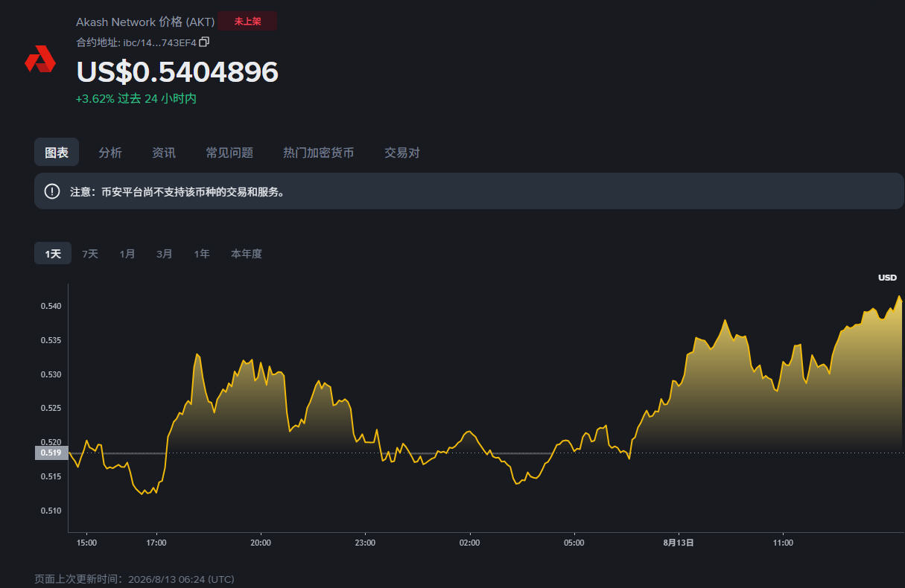905x588 pixels.
Task: Copy the contract address icon
Action: click(205, 42)
